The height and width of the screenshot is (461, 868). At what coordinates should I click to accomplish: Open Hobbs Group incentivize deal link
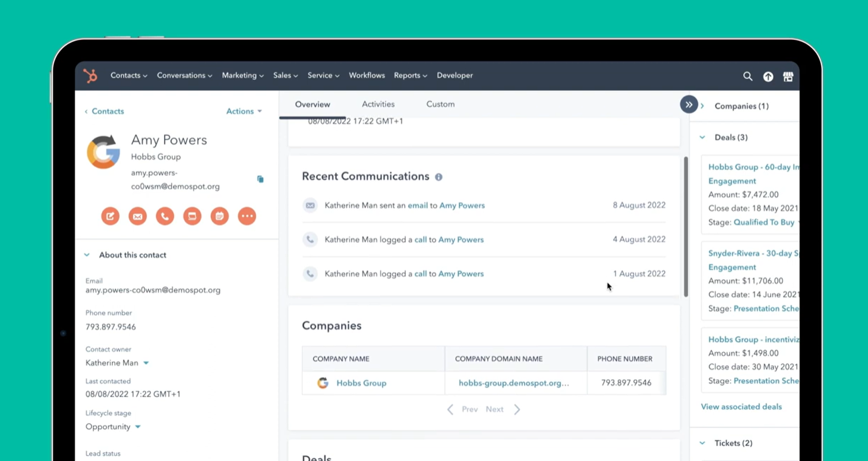(x=753, y=339)
